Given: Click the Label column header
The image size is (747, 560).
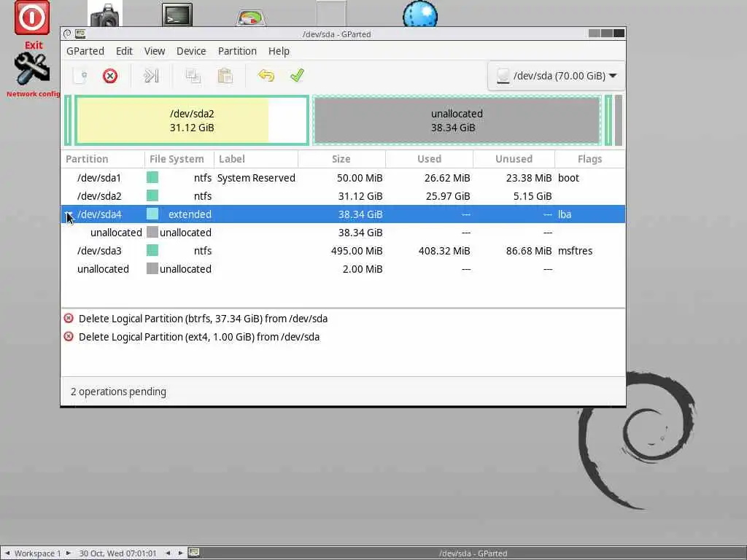Looking at the screenshot, I should pyautogui.click(x=256, y=159).
